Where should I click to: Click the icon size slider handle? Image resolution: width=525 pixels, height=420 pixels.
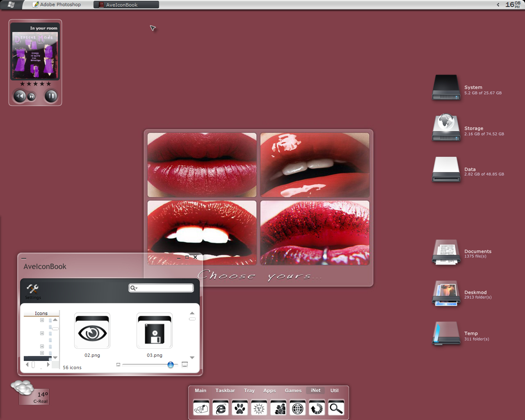tap(171, 365)
